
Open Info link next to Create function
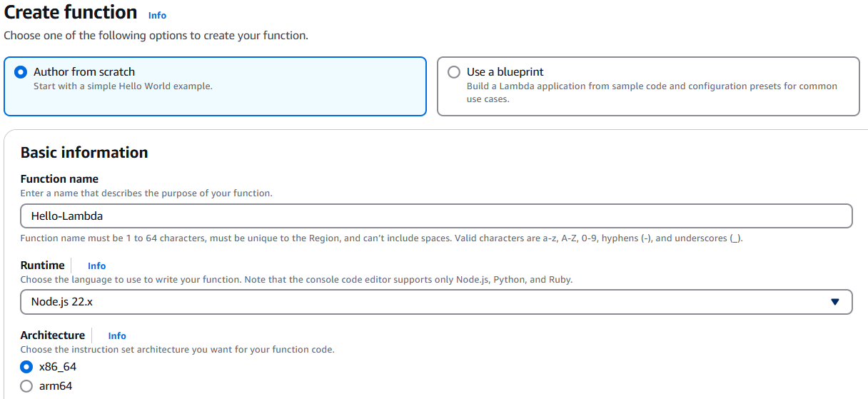(157, 15)
